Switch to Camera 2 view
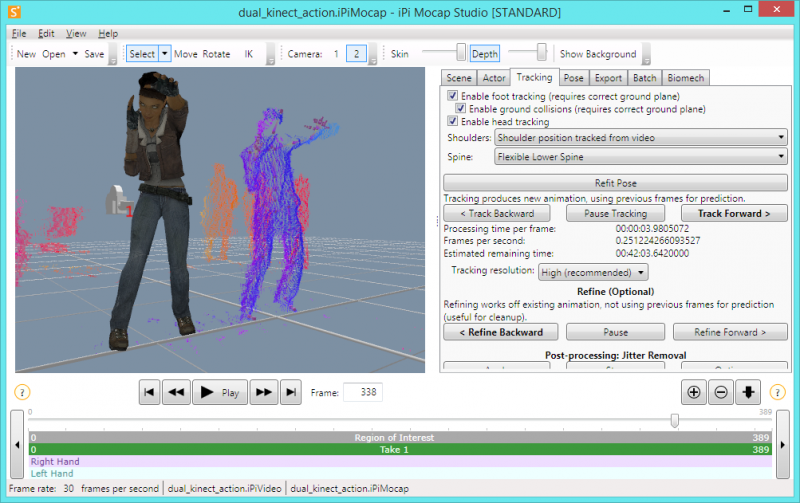 point(356,54)
